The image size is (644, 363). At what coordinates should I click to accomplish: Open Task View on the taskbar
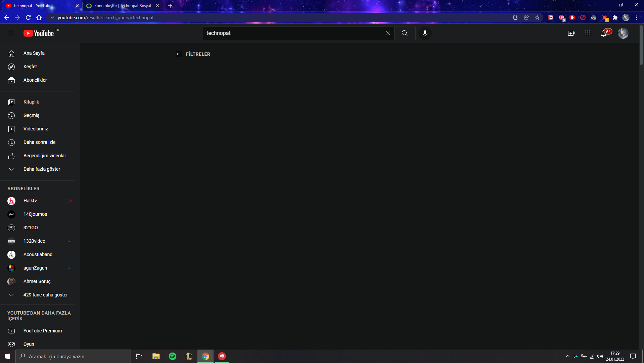pyautogui.click(x=139, y=356)
